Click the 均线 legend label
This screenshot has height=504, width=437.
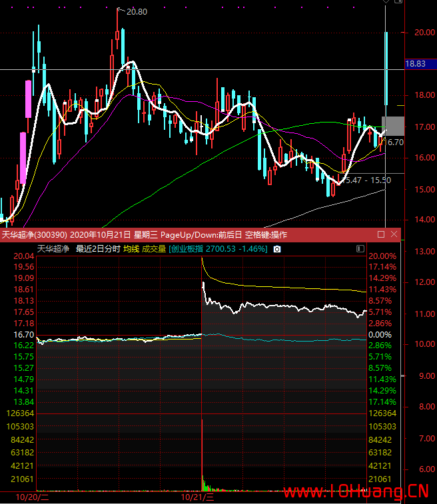pyautogui.click(x=131, y=249)
